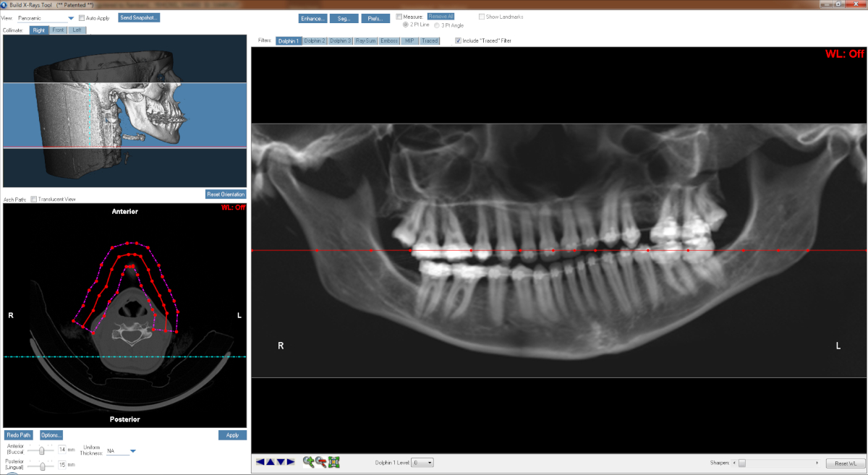The width and height of the screenshot is (868, 475).
Task: Click the zoom in magnifier icon
Action: pos(309,462)
